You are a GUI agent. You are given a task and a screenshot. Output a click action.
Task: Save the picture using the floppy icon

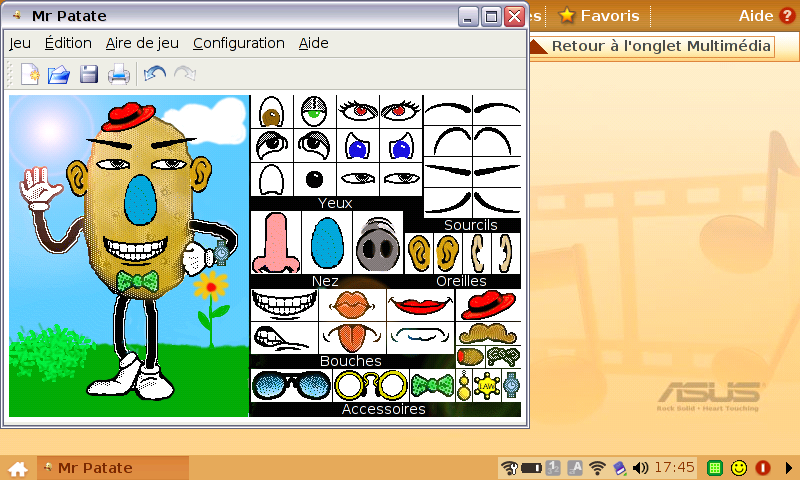pyautogui.click(x=89, y=74)
